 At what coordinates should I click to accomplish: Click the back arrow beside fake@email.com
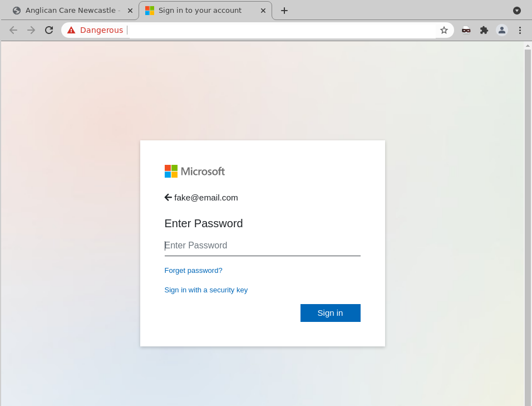point(168,197)
